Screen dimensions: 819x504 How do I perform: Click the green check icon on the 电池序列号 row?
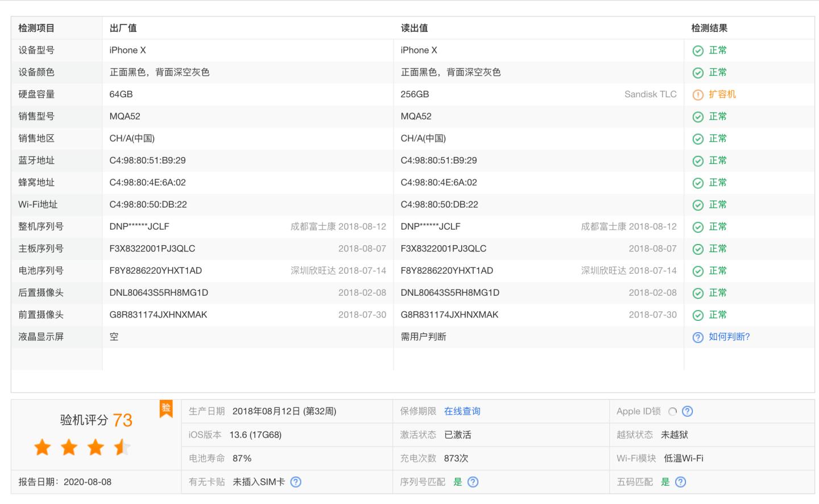point(698,271)
